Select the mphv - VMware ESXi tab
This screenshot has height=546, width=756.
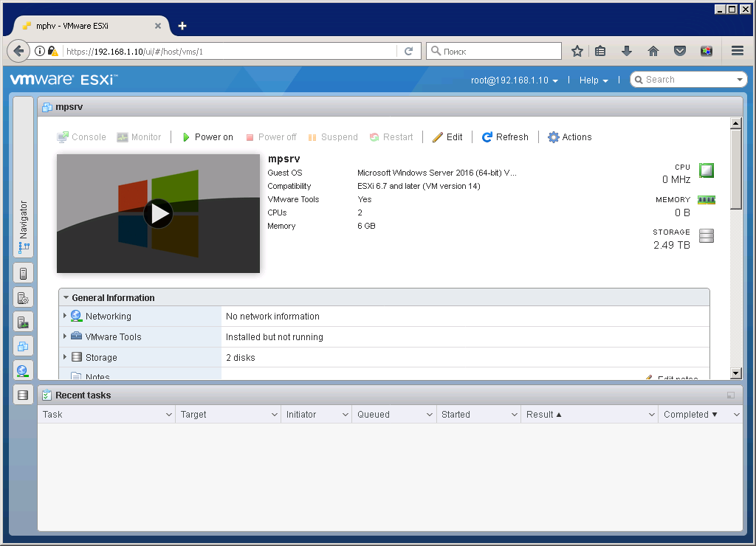(x=92, y=26)
